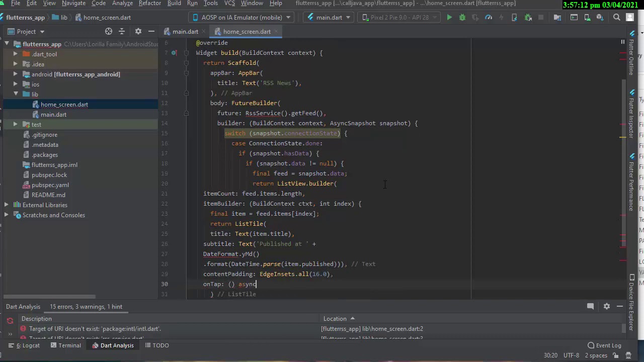The width and height of the screenshot is (644, 362).
Task: Open the Terminal tool window
Action: (65, 345)
